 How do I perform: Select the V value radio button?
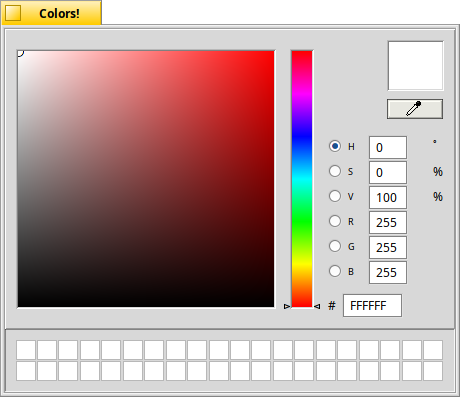tap(335, 196)
